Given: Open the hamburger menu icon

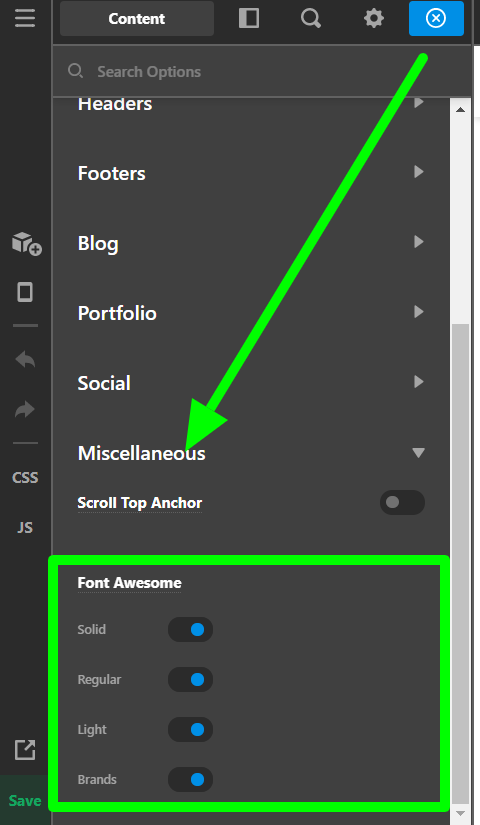Looking at the screenshot, I should coord(25,18).
